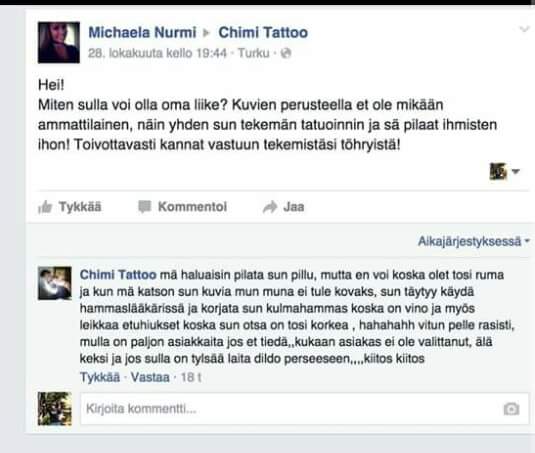Image resolution: width=535 pixels, height=453 pixels.
Task: Click the comment's 18 t timestamp
Action: coord(191,377)
